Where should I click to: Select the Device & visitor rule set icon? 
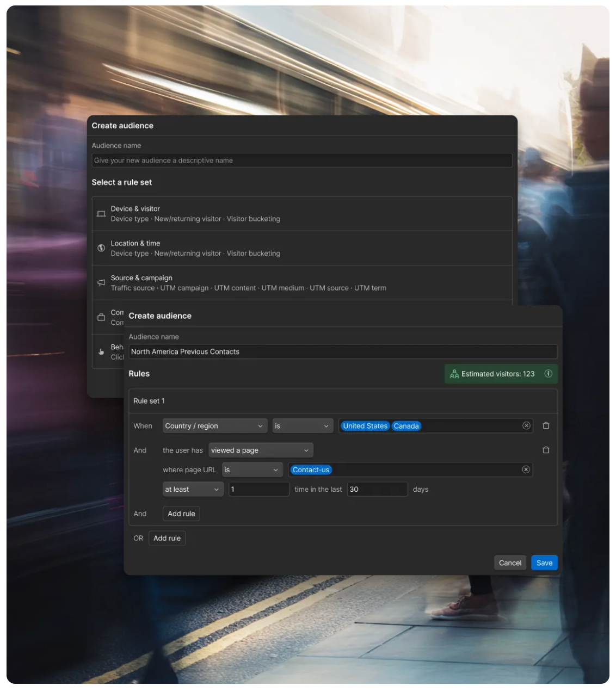point(101,213)
